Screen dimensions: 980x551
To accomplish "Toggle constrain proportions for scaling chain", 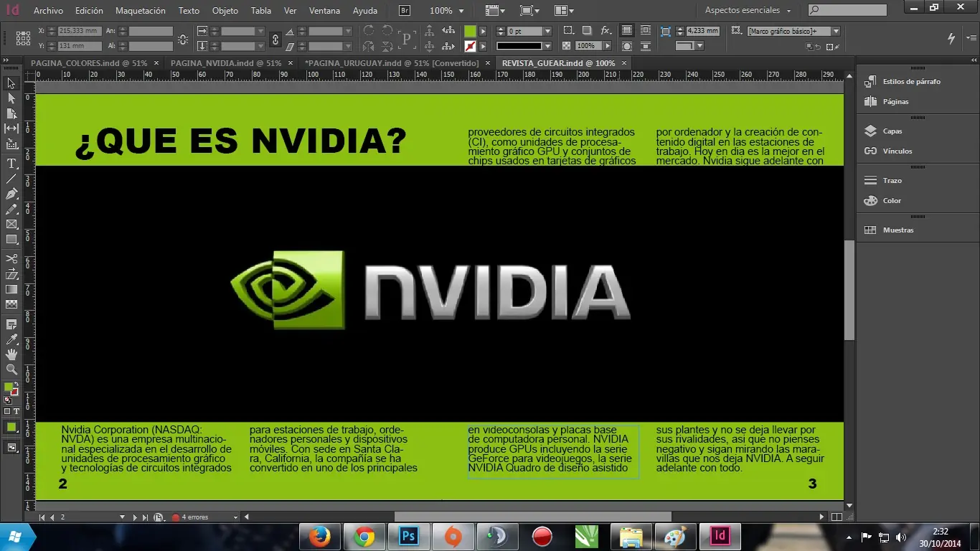I will tap(275, 39).
